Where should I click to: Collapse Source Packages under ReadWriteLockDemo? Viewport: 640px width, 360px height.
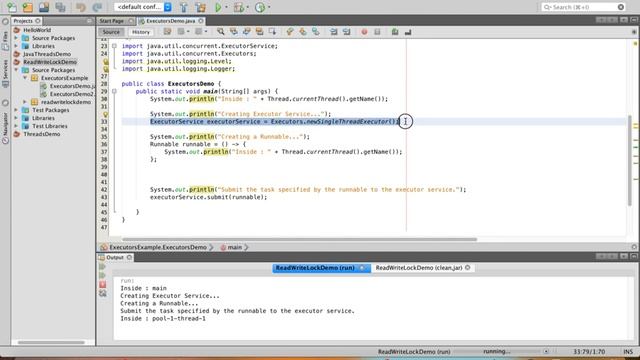click(x=16, y=70)
